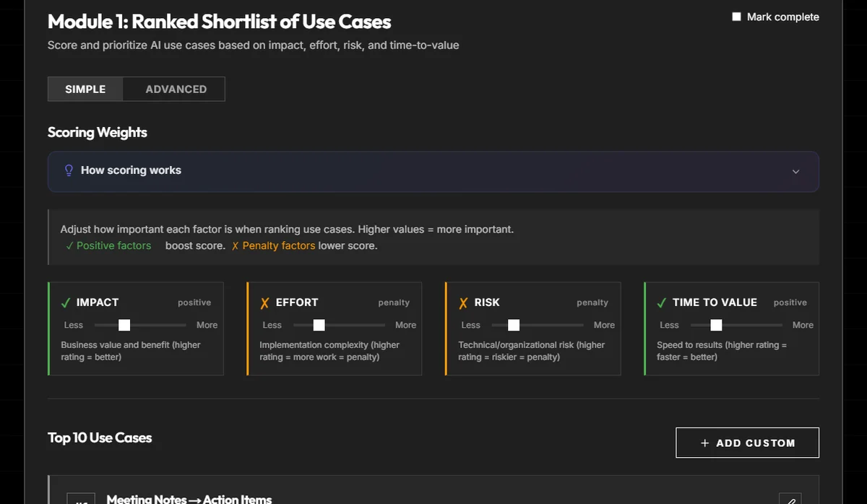867x504 pixels.
Task: Click the ADD CUSTOM button
Action: coord(747,443)
